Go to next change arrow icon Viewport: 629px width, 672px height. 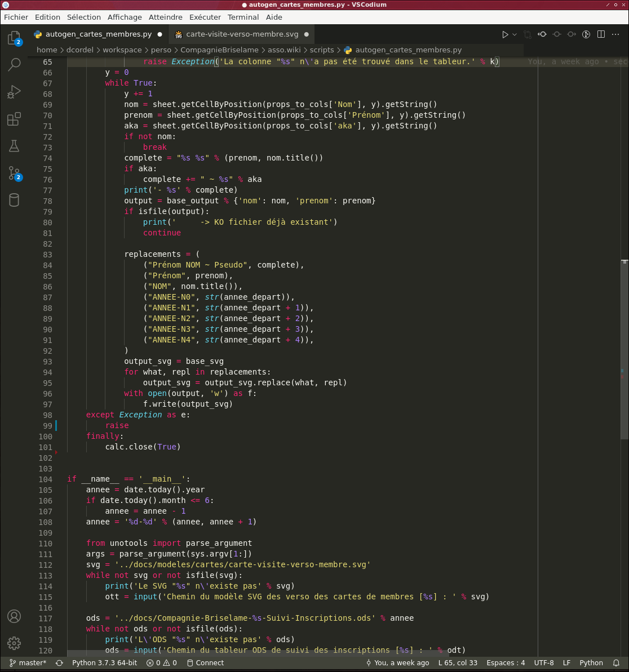(x=572, y=34)
